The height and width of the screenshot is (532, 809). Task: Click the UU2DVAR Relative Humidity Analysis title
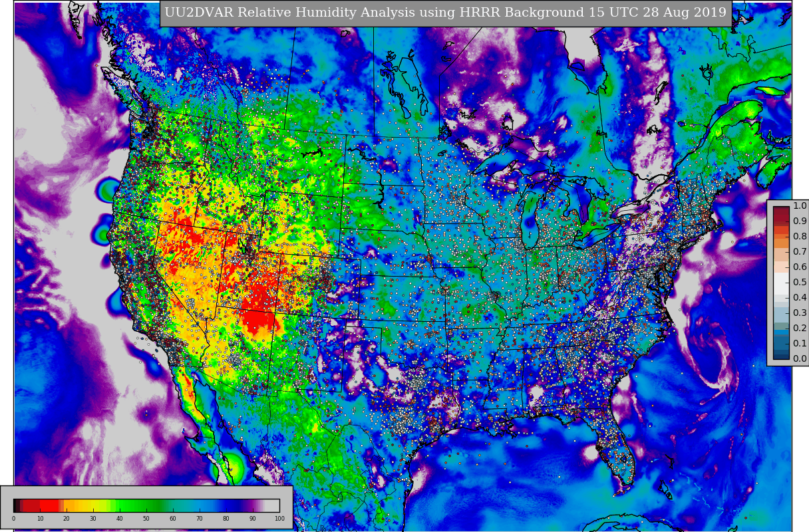[445, 13]
